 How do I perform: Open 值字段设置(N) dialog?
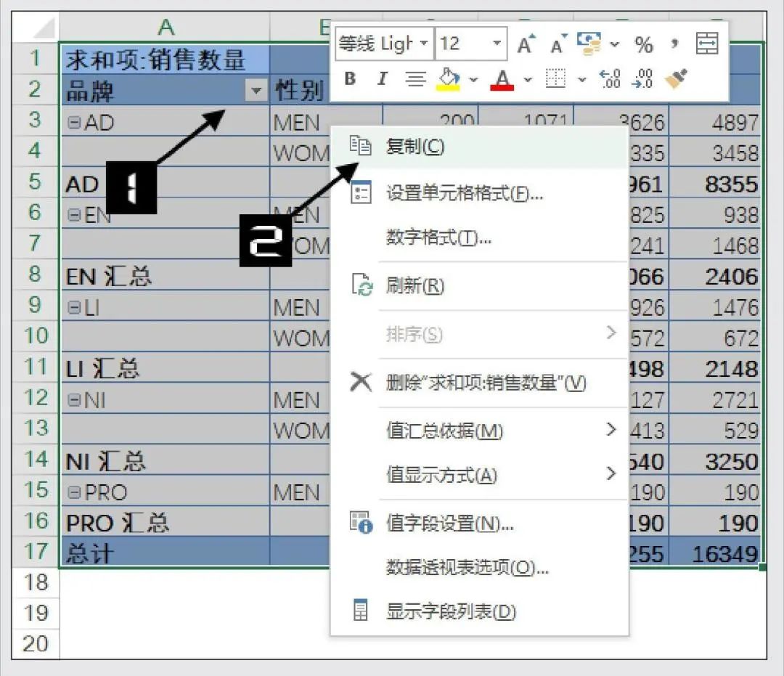coord(479,523)
